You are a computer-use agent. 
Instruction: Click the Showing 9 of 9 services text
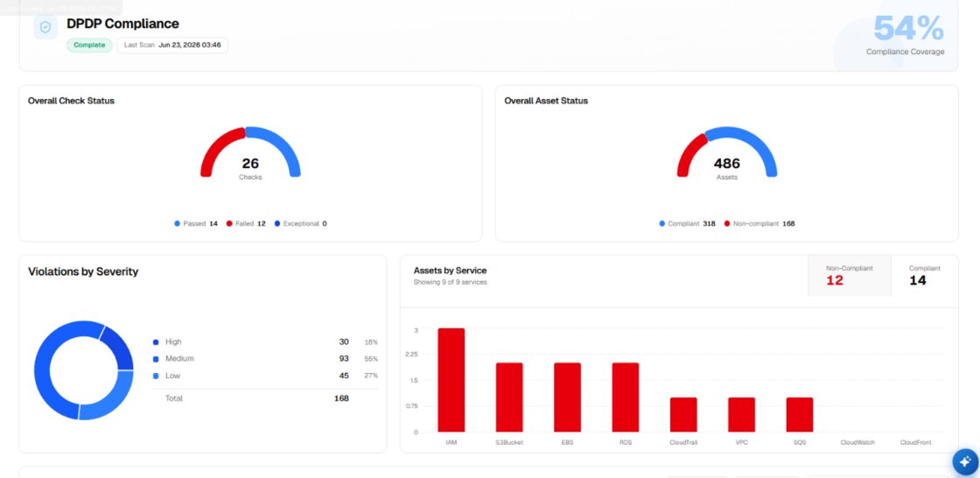coord(450,282)
